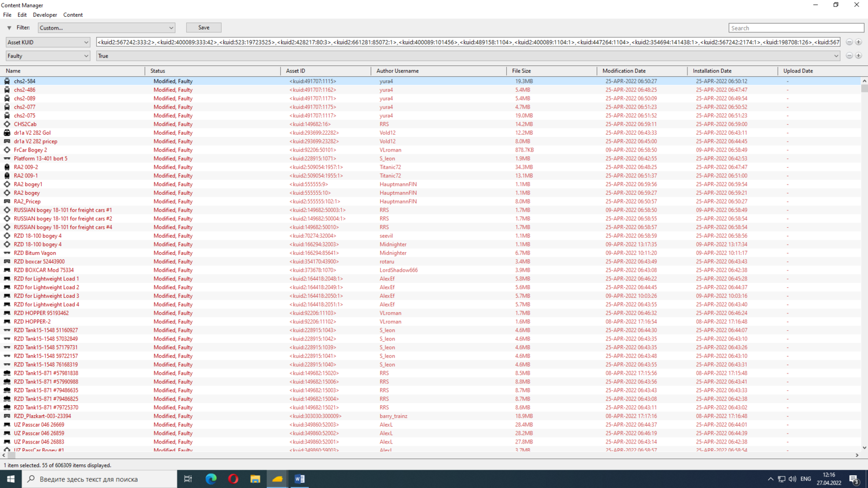Add a filter row after Asset KUID with plus
The width and height of the screenshot is (868, 488).
pyautogui.click(x=858, y=42)
